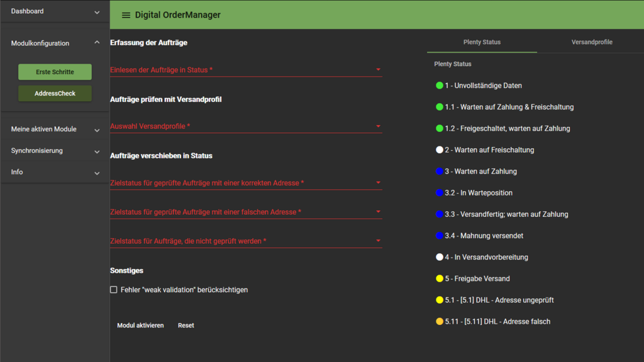The height and width of the screenshot is (362, 644).
Task: Open the Auswahl Versandprofile dropdown
Action: tap(245, 126)
